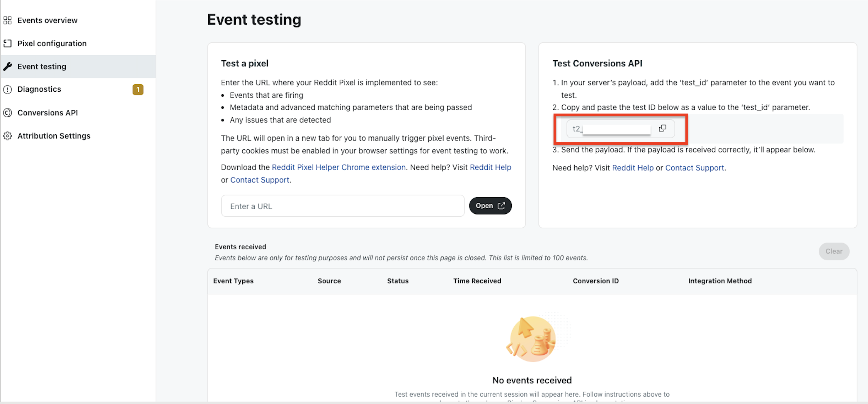This screenshot has width=868, height=404.
Task: Click the Conversions API sidebar icon
Action: 7,113
